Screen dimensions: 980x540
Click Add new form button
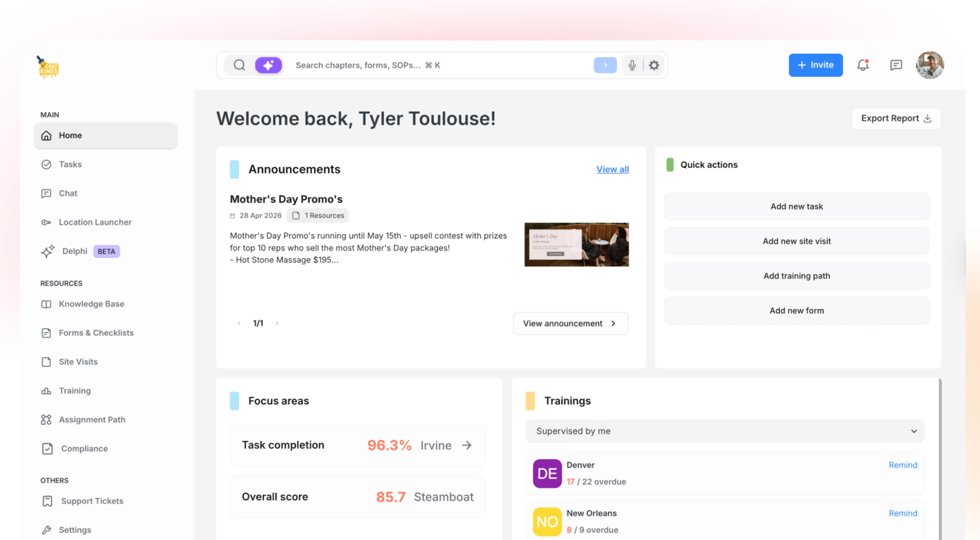797,311
